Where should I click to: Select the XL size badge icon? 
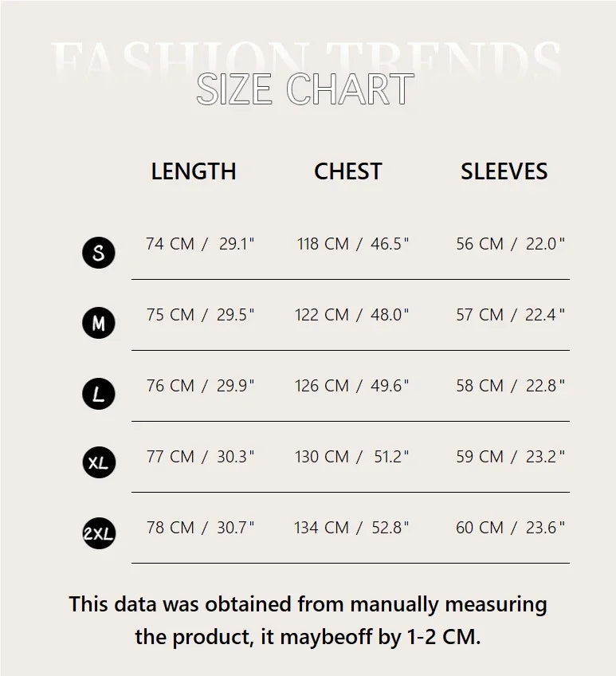(x=99, y=462)
